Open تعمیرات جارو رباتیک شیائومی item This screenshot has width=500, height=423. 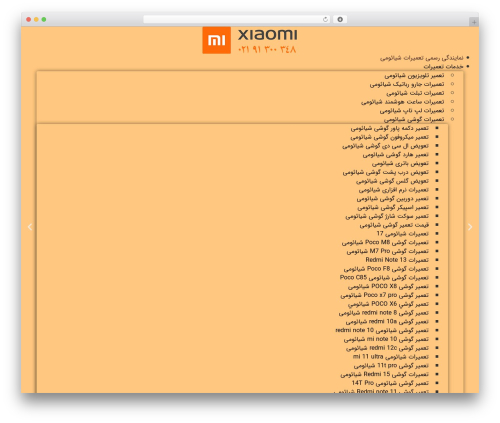pos(407,84)
